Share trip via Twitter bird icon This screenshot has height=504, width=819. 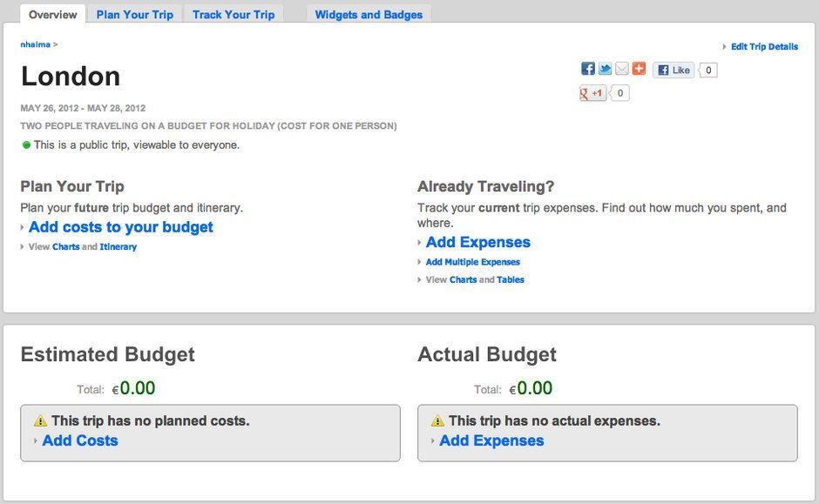pyautogui.click(x=605, y=69)
